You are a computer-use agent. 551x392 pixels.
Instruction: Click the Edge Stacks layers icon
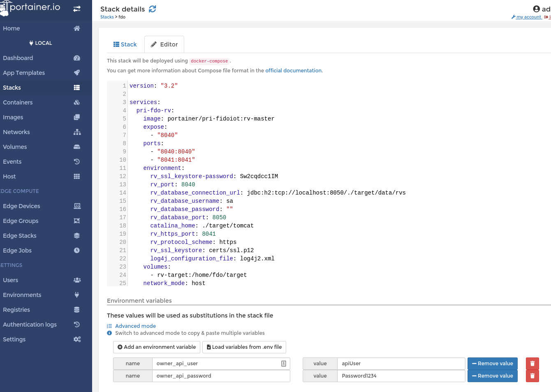pyautogui.click(x=77, y=236)
